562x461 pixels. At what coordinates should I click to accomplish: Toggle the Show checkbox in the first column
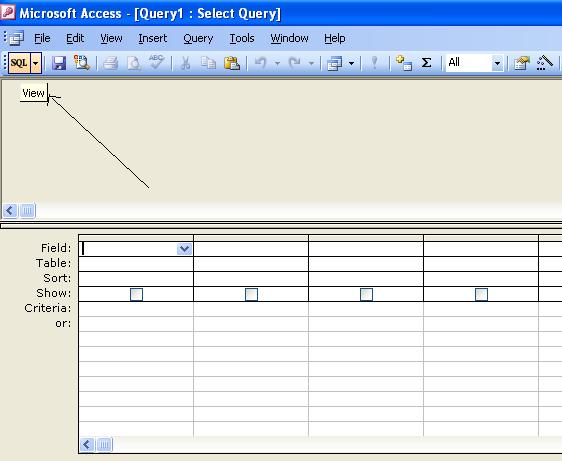[x=136, y=294]
